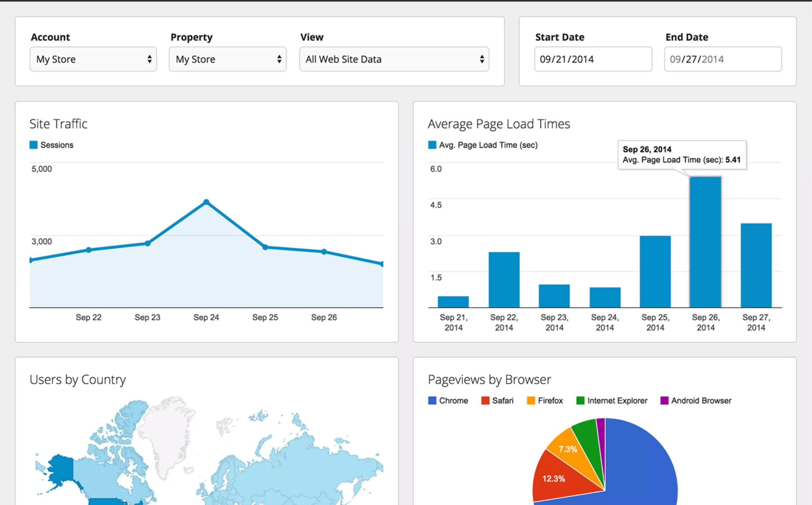Click the Sep 26, 2014 bar
Screen dimensions: 812x505
[705, 242]
